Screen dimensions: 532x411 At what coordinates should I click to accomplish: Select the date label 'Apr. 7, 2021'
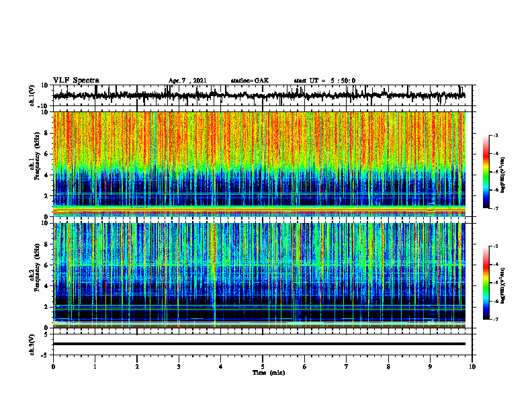(187, 81)
